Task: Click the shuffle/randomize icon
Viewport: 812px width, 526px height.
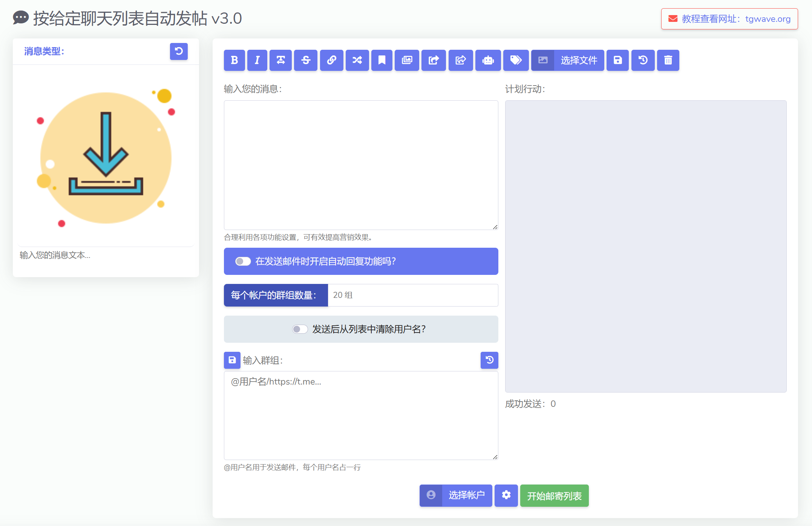Action: click(x=357, y=60)
